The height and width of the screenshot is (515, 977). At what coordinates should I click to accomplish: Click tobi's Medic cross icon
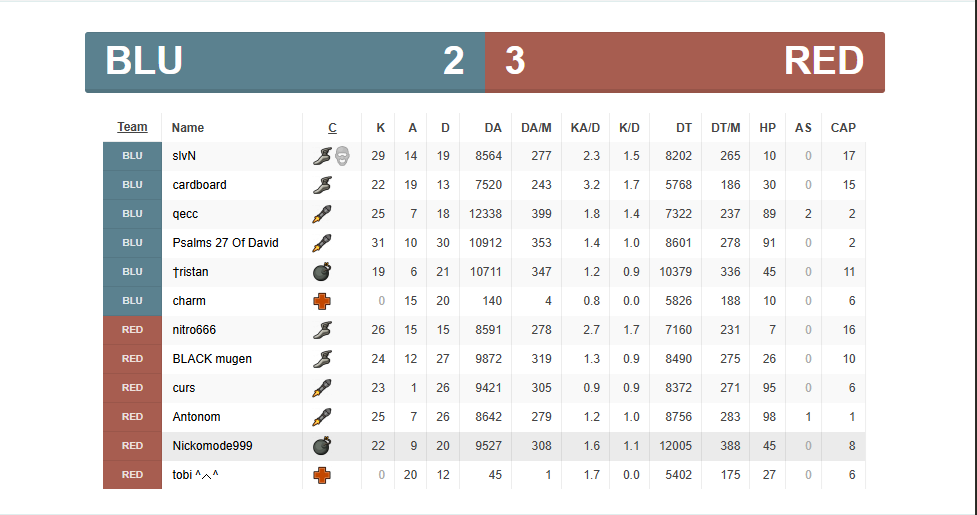[x=321, y=475]
